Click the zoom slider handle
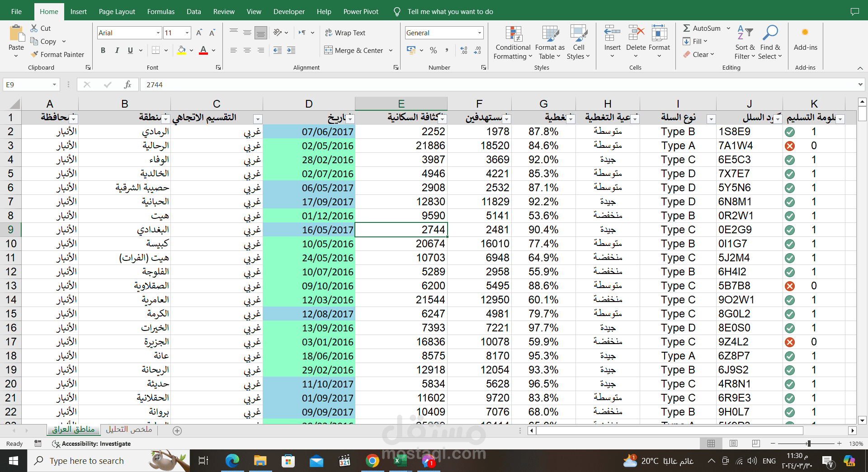The width and height of the screenshot is (868, 472). [809, 444]
